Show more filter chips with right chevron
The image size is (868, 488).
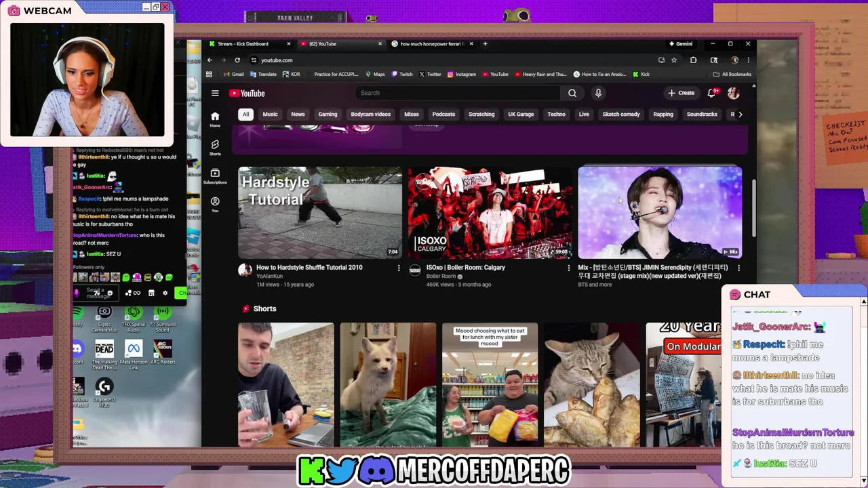click(740, 115)
